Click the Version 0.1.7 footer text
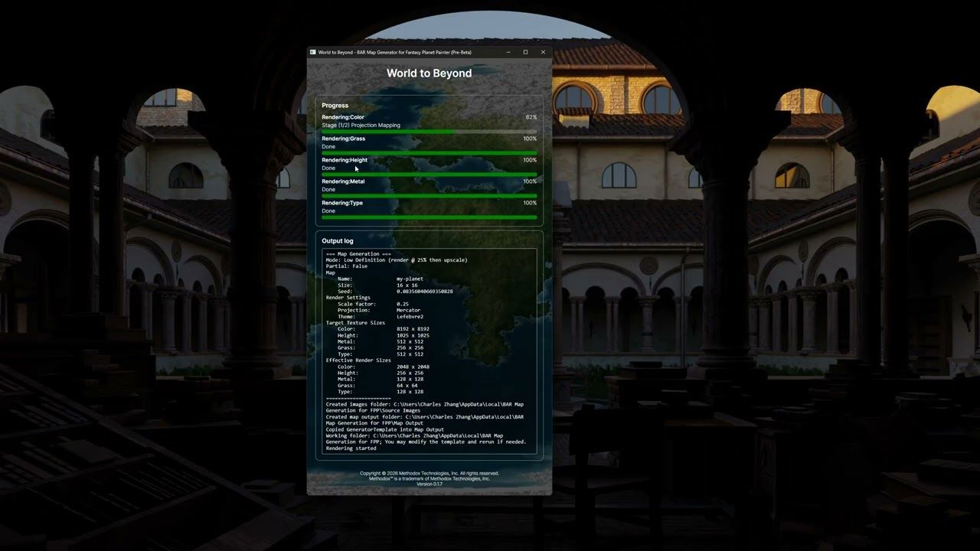This screenshot has height=551, width=980. coord(430,484)
